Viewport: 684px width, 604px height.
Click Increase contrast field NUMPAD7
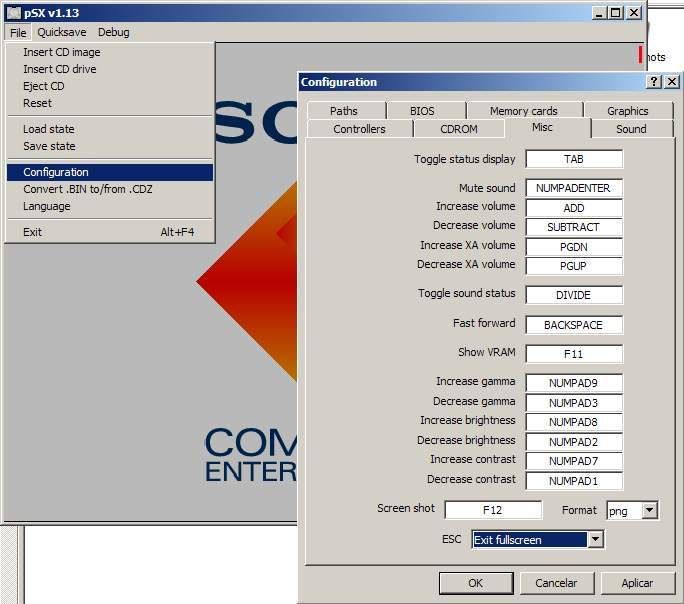(x=574, y=461)
